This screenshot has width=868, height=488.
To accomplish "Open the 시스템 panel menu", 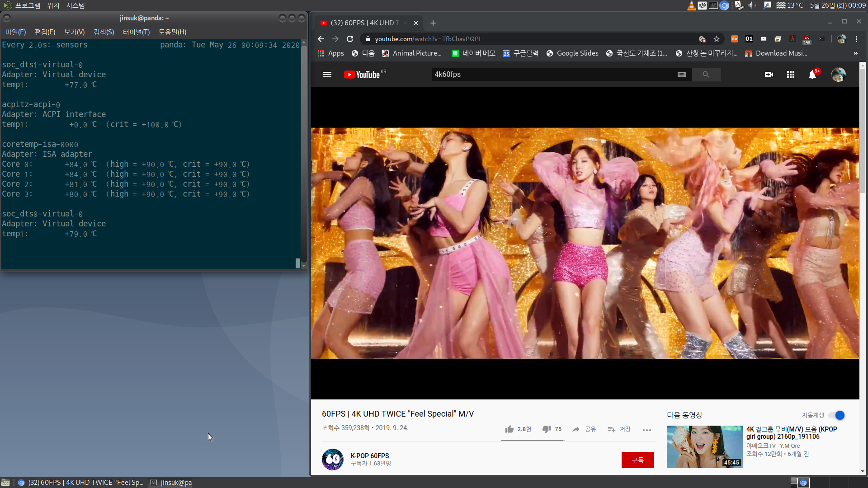I will point(75,5).
